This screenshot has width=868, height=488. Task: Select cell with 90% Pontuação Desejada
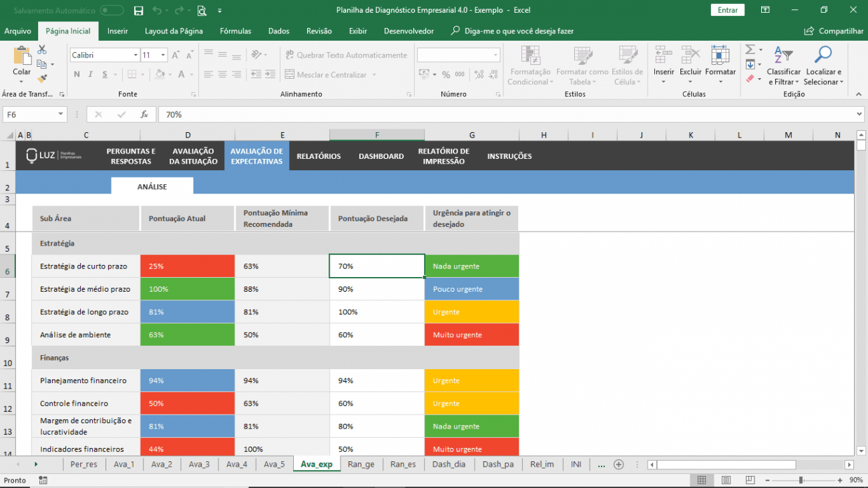click(x=377, y=289)
